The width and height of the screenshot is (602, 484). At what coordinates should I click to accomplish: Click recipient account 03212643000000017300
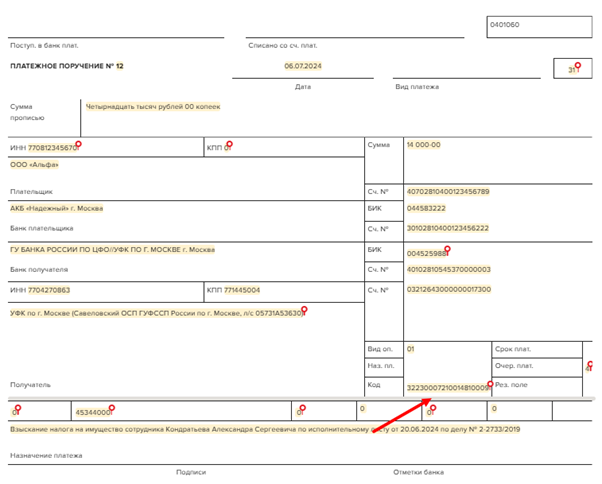[449, 290]
